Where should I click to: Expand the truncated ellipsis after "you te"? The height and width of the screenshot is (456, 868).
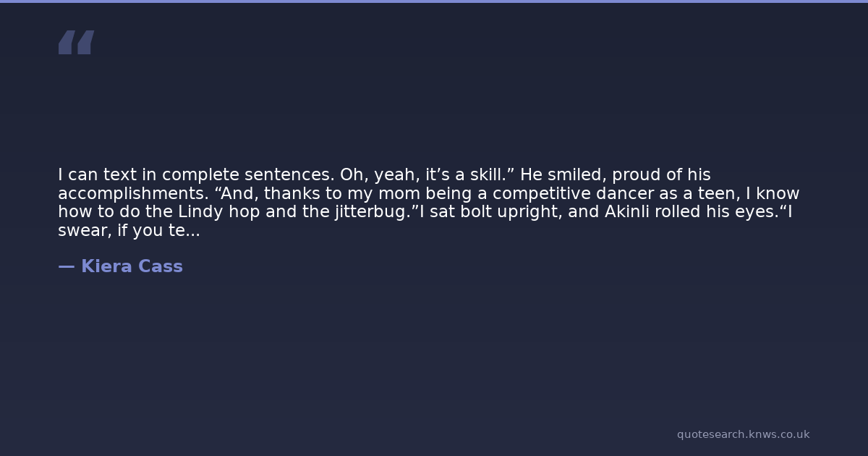pyautogui.click(x=193, y=232)
